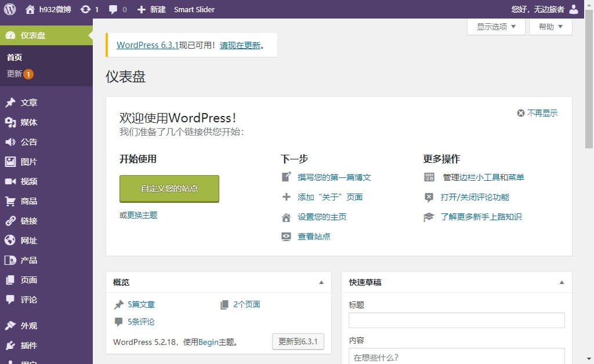The image size is (594, 364).
Task: Open the 添加“关于”页面 link
Action: click(x=330, y=196)
